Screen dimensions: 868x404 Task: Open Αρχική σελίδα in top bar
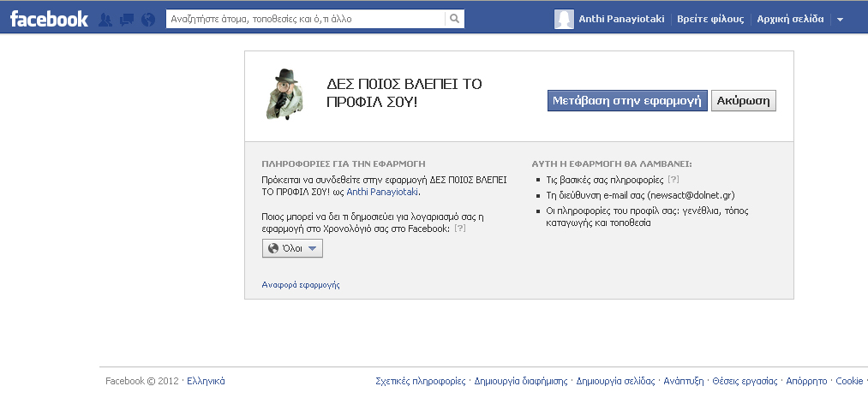click(790, 19)
